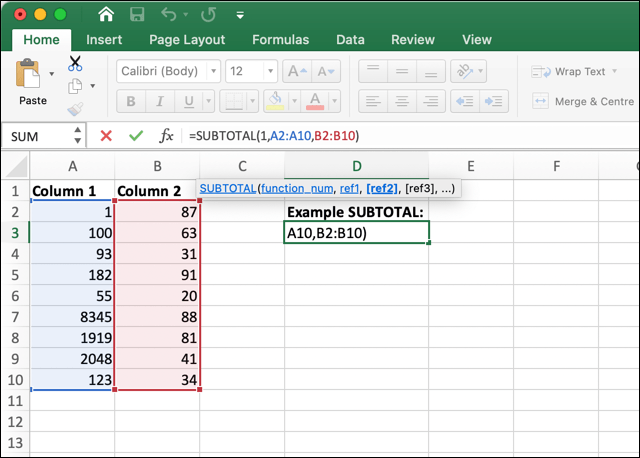The height and width of the screenshot is (458, 640).
Task: Click the Example SUBTOTAL: cell
Action: click(356, 212)
